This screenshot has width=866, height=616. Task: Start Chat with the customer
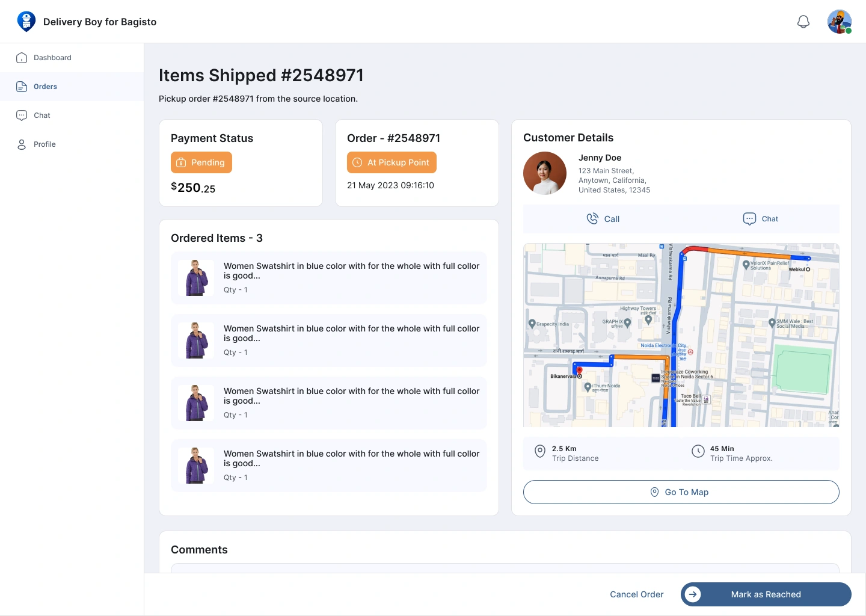pyautogui.click(x=760, y=219)
